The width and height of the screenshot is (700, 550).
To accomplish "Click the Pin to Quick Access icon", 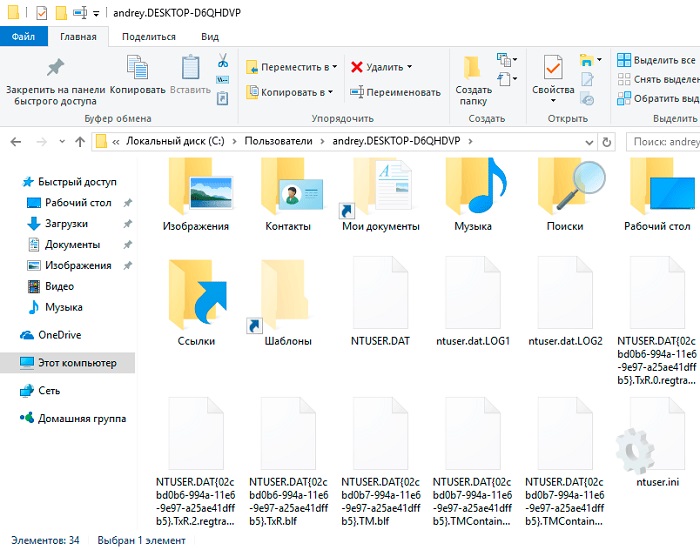I will [x=56, y=68].
